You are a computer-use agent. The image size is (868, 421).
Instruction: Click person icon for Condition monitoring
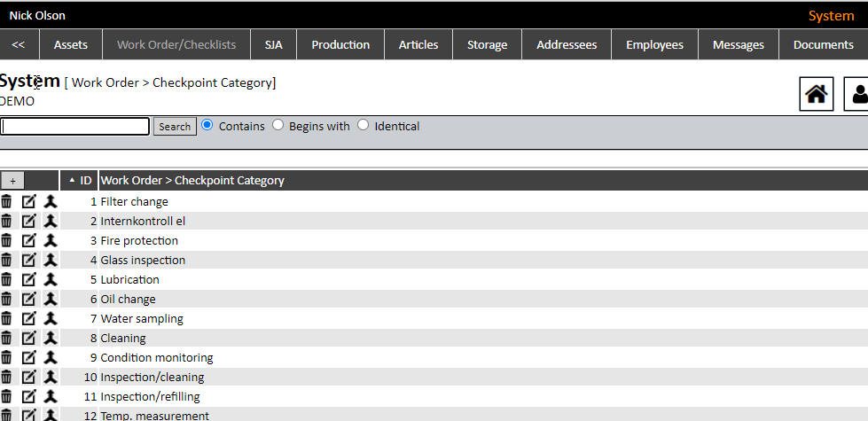point(51,358)
